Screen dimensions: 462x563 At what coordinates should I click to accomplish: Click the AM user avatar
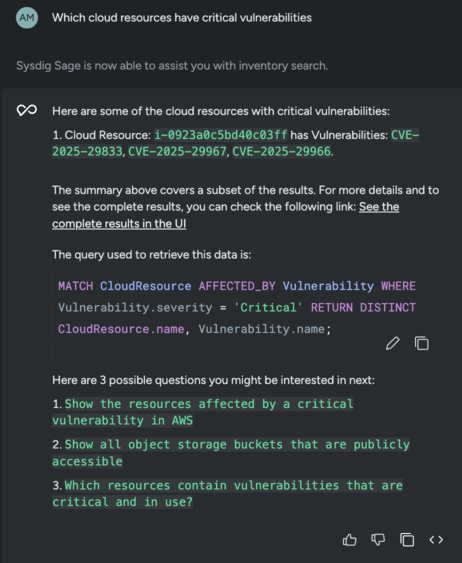[27, 18]
